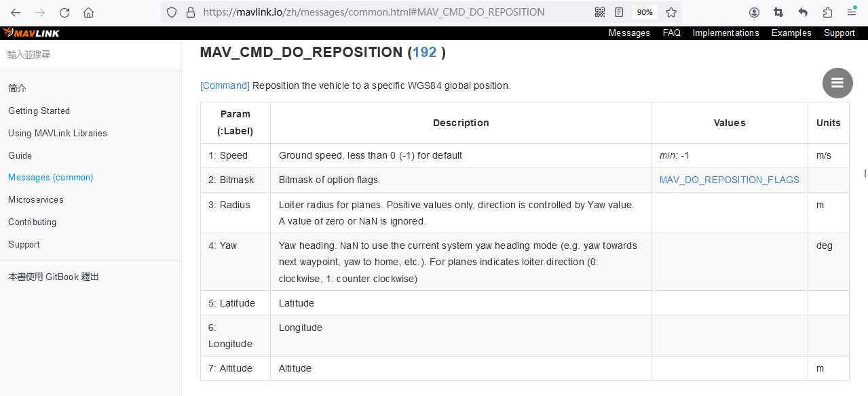The image size is (868, 396).
Task: Open the Implementations navigation item
Action: coord(725,33)
